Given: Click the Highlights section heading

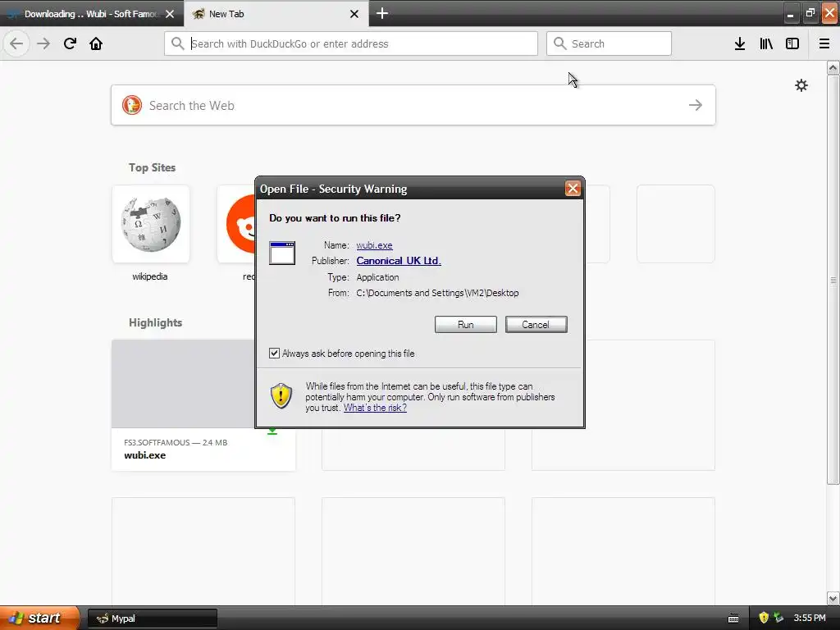Looking at the screenshot, I should tap(155, 322).
